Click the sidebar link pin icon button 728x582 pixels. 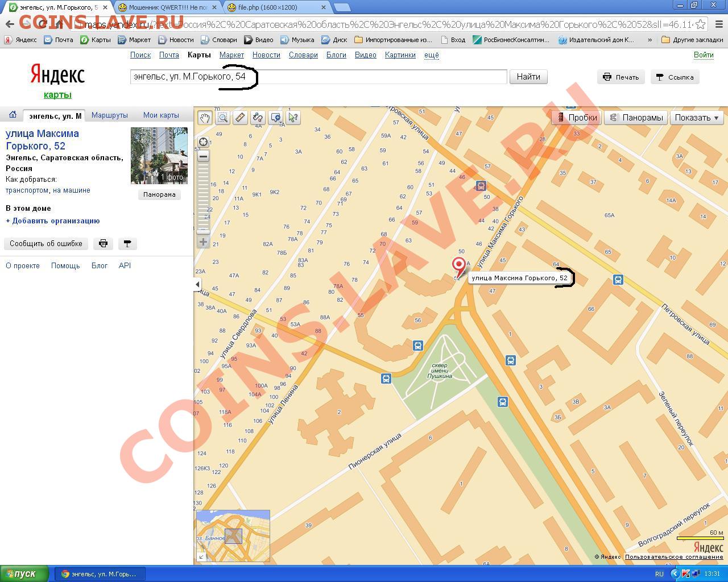pyautogui.click(x=127, y=244)
